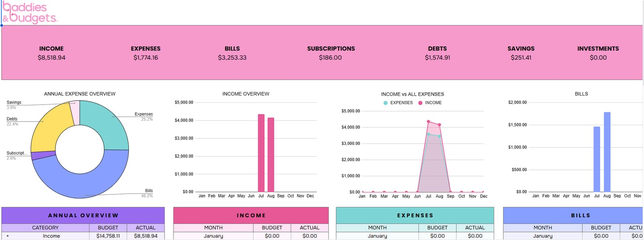Select ACTUAL column header in Annual Overview table

click(x=146, y=228)
